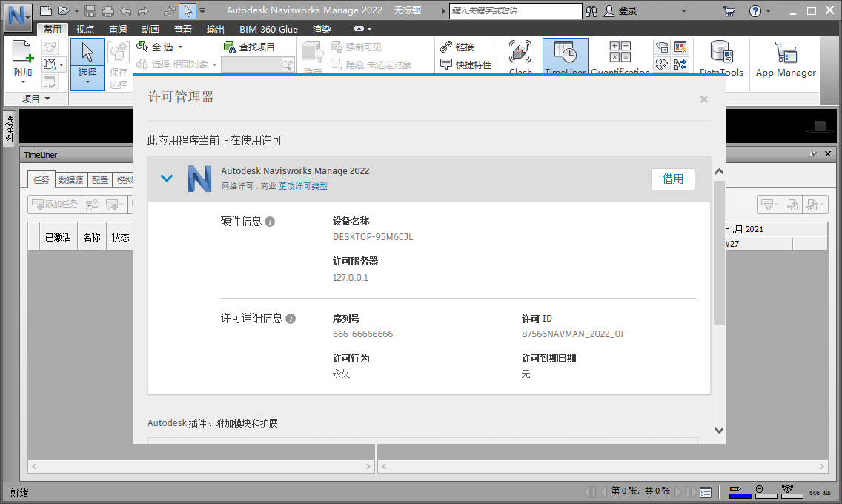Viewport: 842px width, 504px height.
Task: Click the 登录 sign-in button
Action: coord(621,11)
